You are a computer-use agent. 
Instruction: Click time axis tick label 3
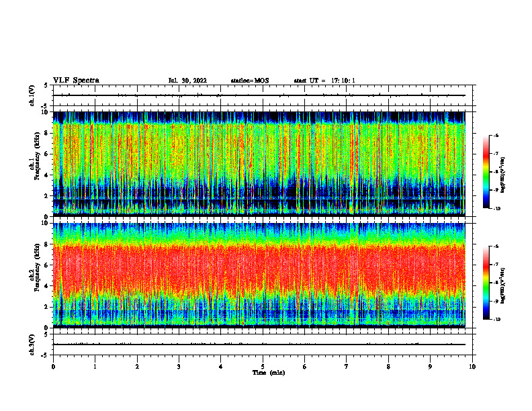click(x=179, y=367)
